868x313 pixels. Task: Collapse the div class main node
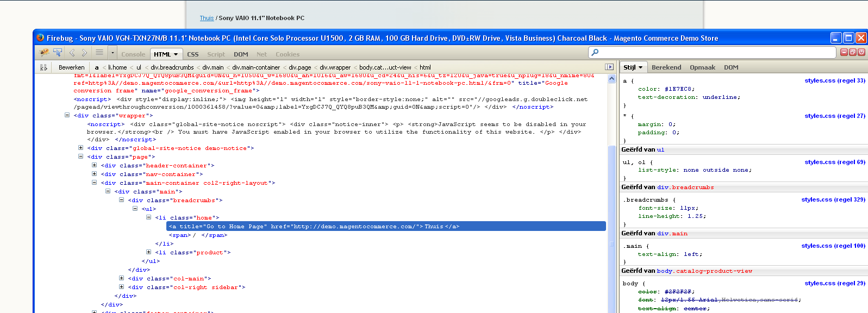click(108, 191)
